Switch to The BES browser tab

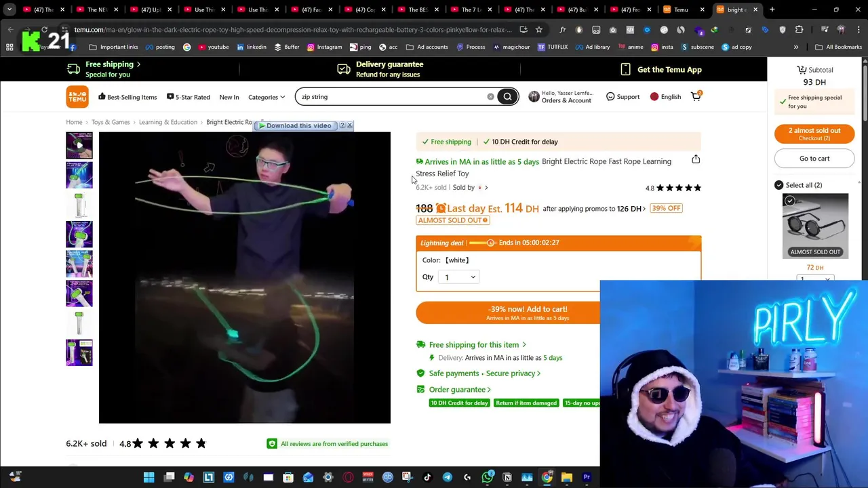click(418, 9)
